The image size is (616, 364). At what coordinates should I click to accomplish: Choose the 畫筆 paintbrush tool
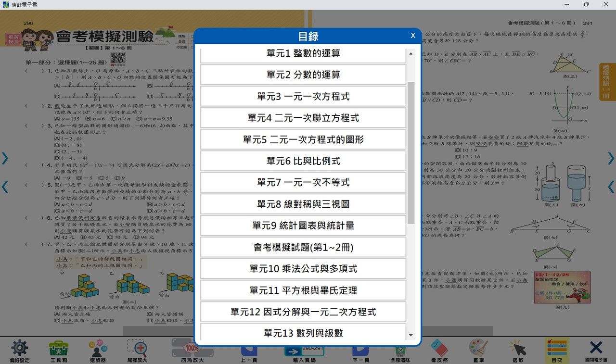(x=478, y=349)
